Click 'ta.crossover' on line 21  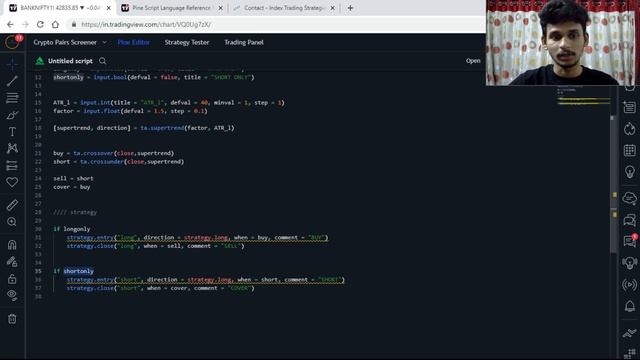93,153
